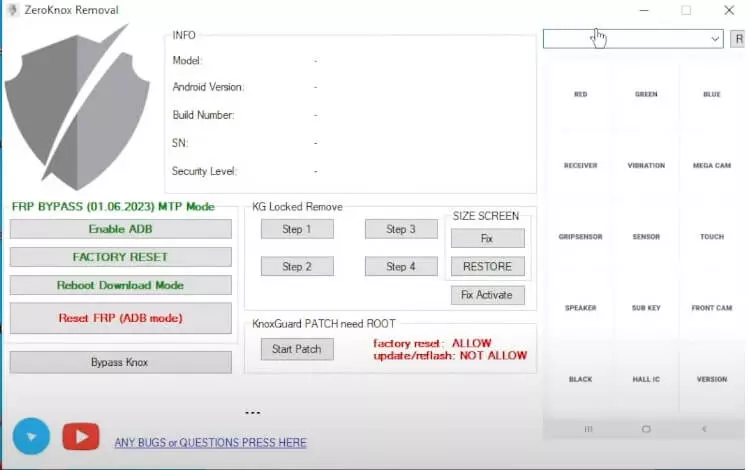Click the R refresh button

click(738, 39)
